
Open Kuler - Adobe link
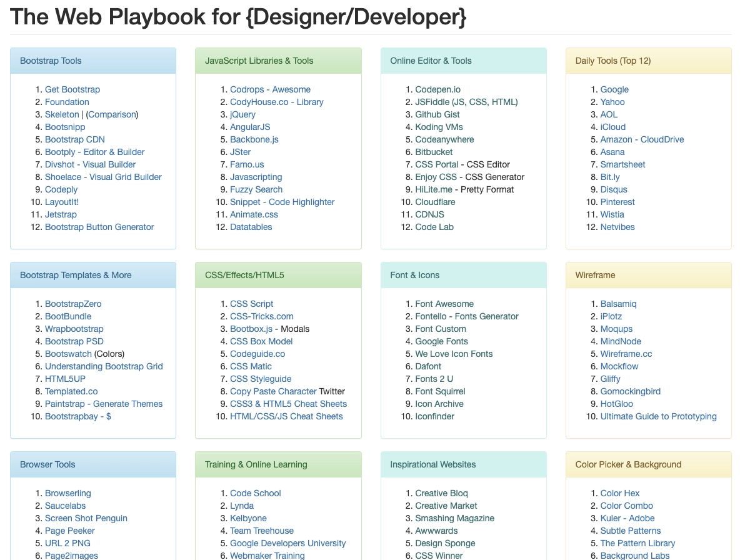tap(627, 518)
